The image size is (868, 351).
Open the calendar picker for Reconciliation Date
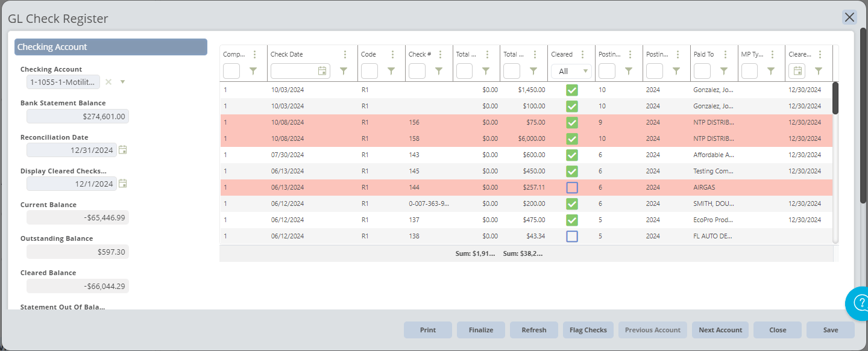point(122,150)
